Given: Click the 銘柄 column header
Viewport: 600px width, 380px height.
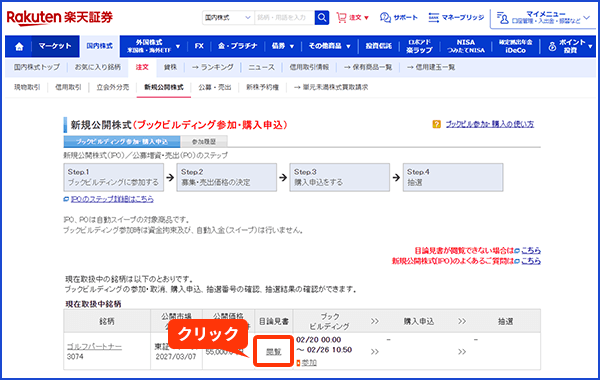Looking at the screenshot, I should tap(107, 321).
